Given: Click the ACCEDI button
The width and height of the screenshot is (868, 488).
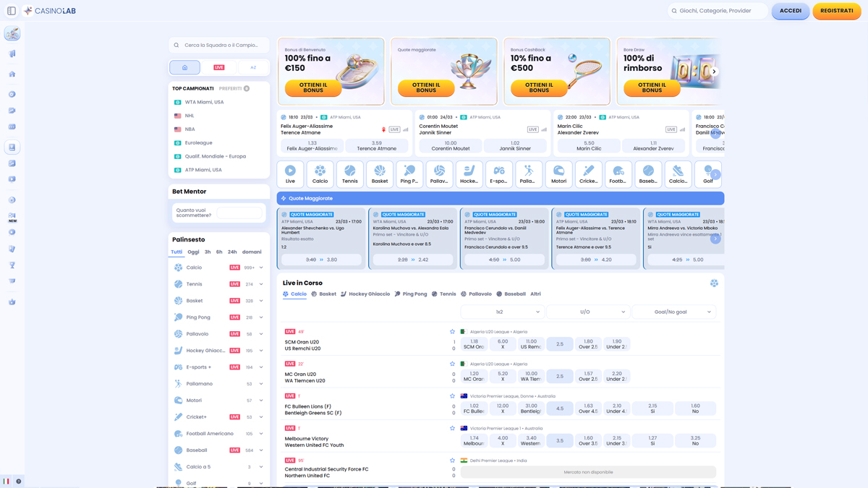Looking at the screenshot, I should [790, 11].
